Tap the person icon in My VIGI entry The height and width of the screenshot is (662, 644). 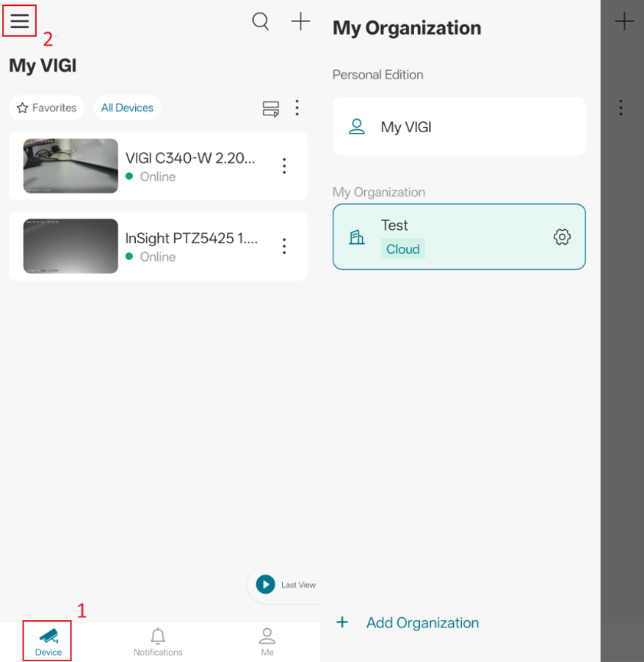coord(357,126)
